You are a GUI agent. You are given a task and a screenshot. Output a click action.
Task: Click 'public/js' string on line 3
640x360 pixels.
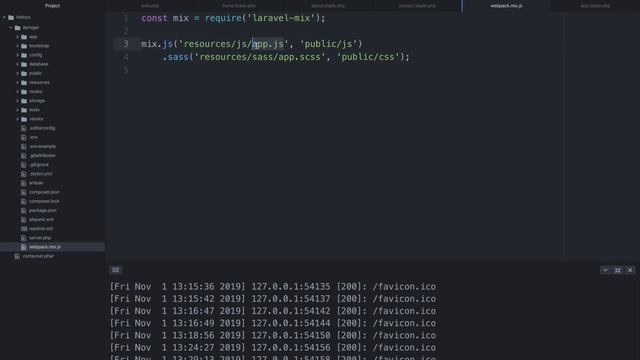click(x=329, y=44)
